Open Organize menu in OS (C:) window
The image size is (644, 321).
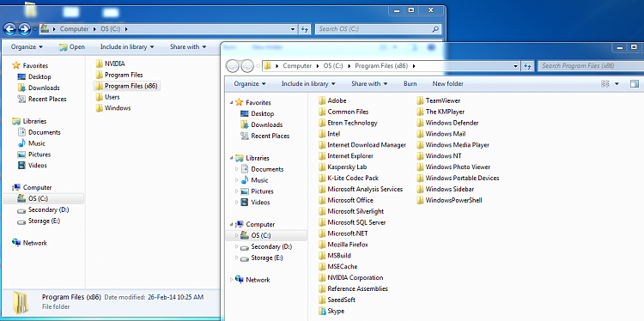[27, 47]
